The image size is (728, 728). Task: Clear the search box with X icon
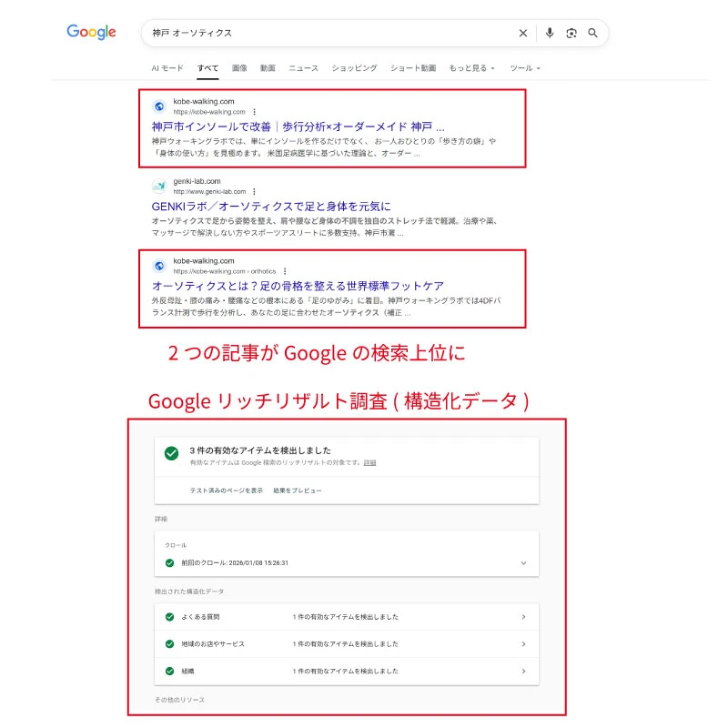point(523,33)
